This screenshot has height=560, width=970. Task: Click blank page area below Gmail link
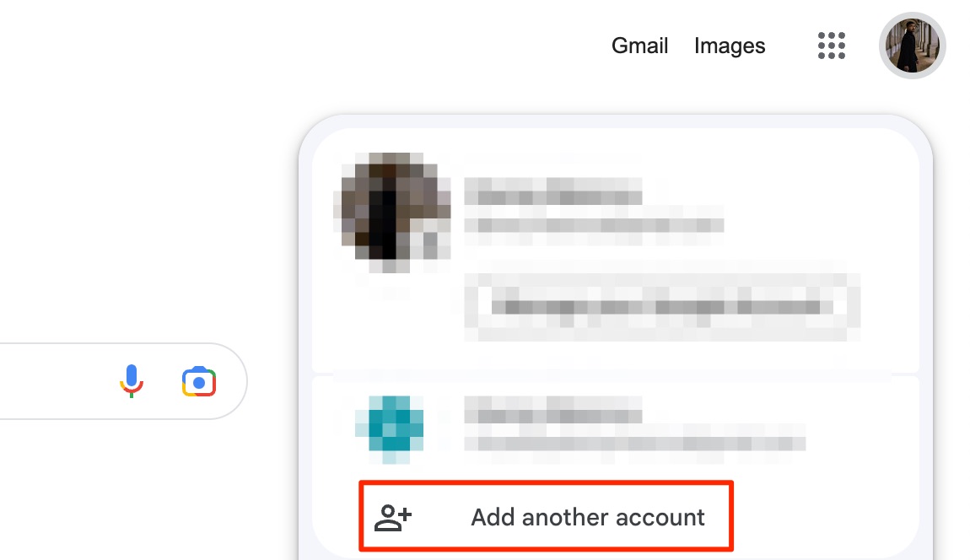tap(639, 87)
